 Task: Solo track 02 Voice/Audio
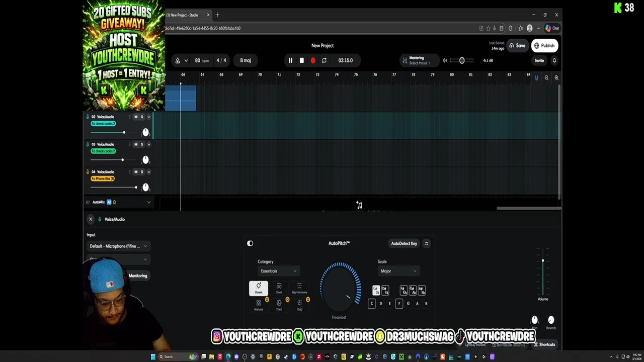(141, 117)
